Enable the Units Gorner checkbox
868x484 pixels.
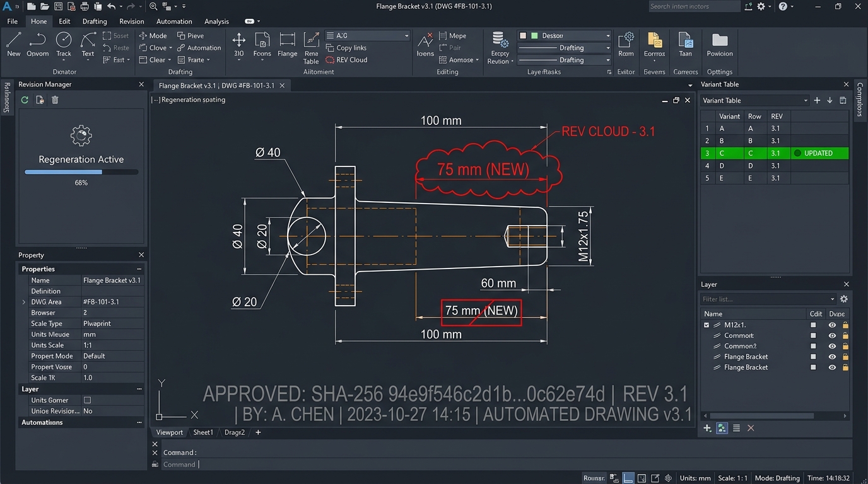(x=87, y=400)
